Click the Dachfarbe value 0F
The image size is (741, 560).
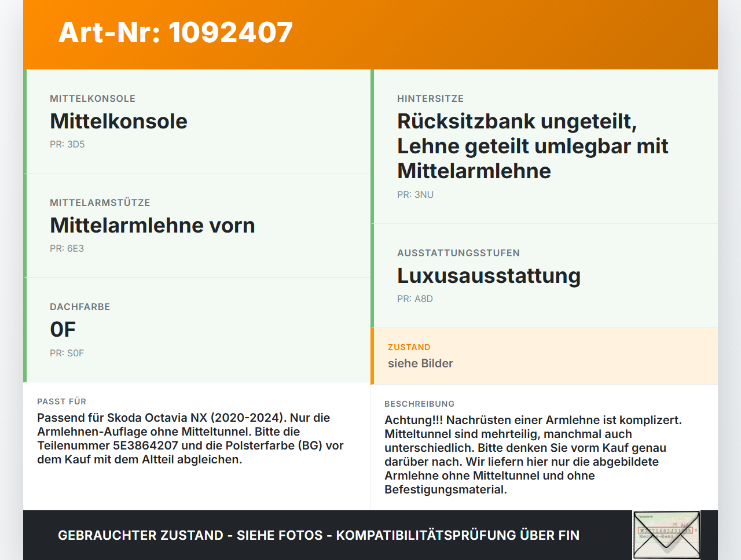click(x=63, y=329)
